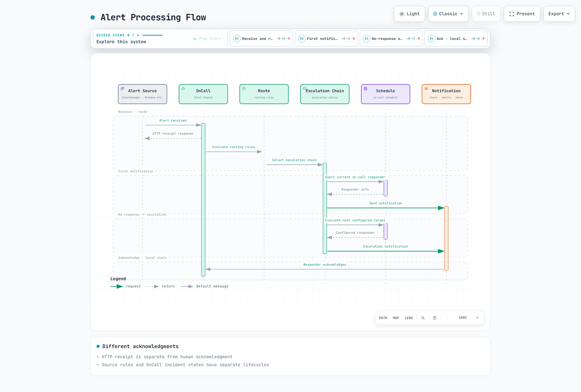This screenshot has height=392, width=581.
Task: Select guided view 01 Receive and route
Action: (261, 38)
